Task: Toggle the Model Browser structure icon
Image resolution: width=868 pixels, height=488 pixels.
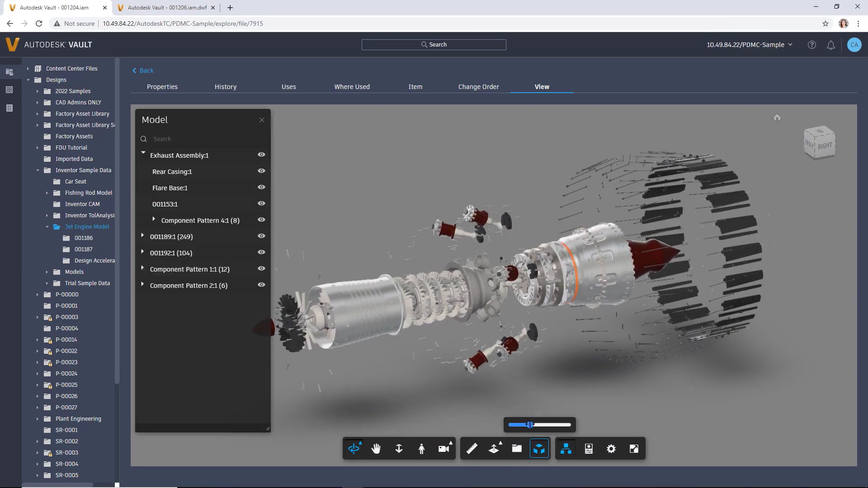Action: pyautogui.click(x=566, y=449)
